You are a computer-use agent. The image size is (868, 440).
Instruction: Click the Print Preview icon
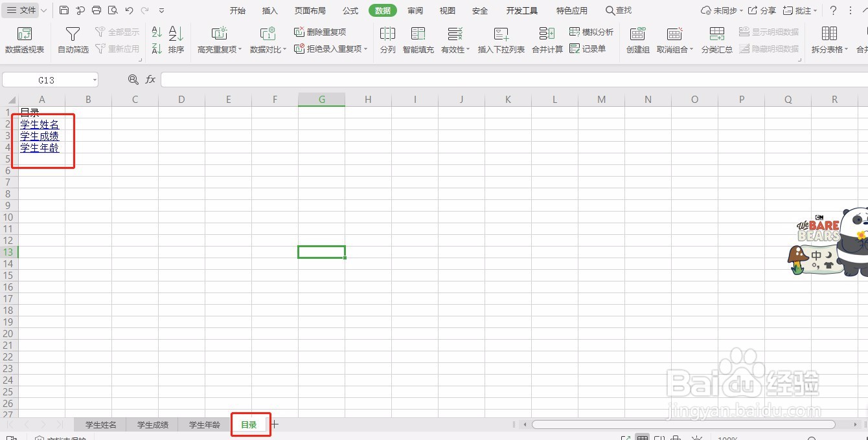pyautogui.click(x=113, y=10)
